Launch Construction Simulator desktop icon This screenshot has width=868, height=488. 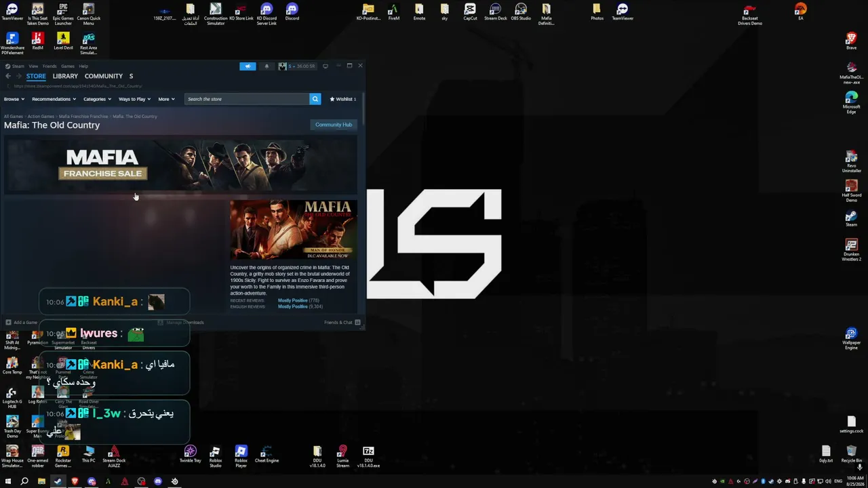click(x=216, y=14)
